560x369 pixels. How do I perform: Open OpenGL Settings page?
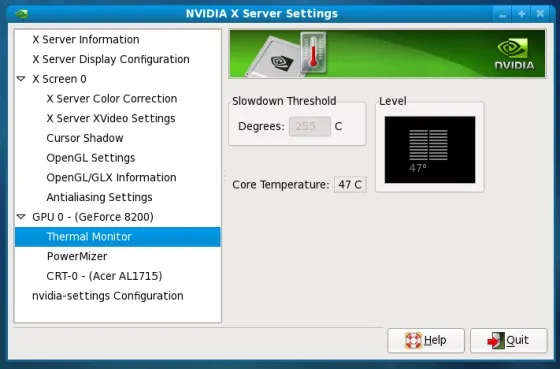91,158
